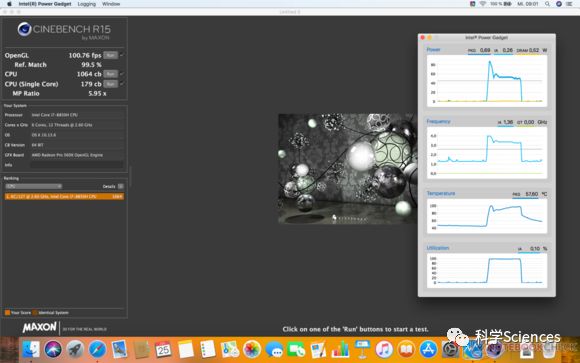Open Numbers chart icon in Dock

(x=340, y=349)
